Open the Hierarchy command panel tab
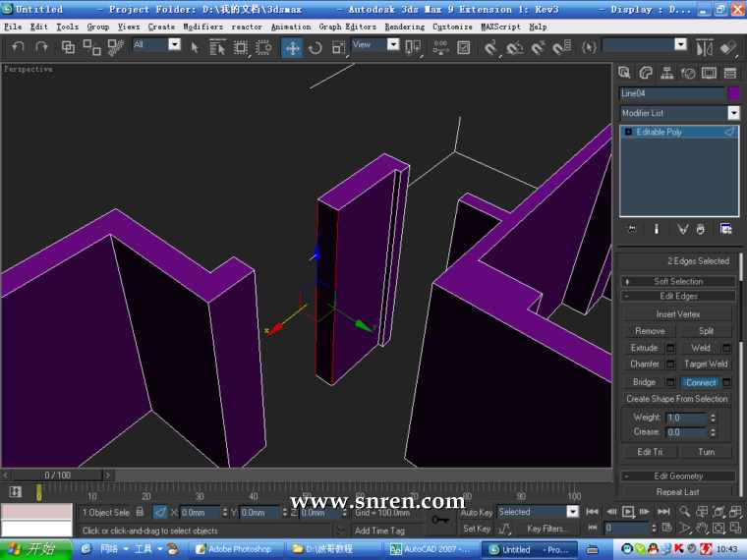The width and height of the screenshot is (747, 560). tap(667, 72)
